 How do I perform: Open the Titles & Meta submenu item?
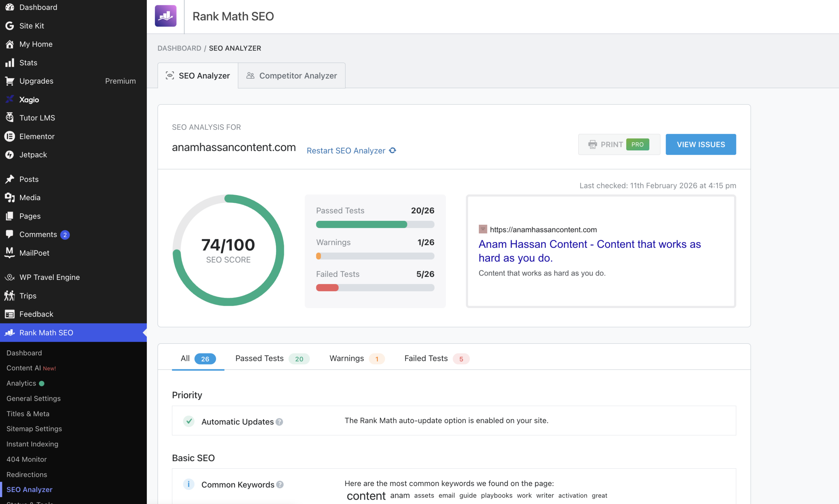tap(28, 413)
